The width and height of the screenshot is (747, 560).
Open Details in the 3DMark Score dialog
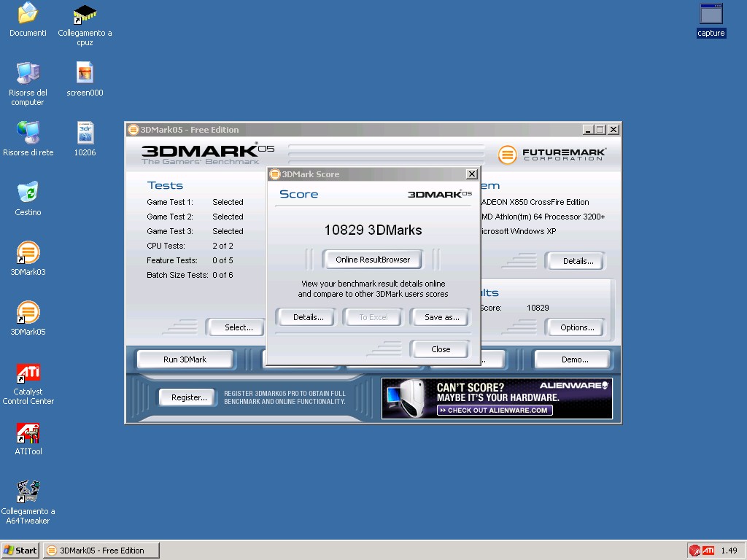tap(308, 317)
